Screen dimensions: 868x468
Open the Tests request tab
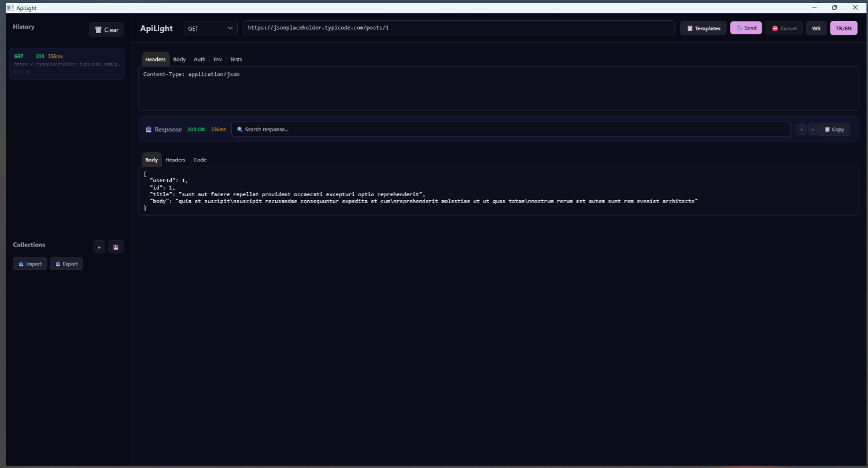pos(236,60)
